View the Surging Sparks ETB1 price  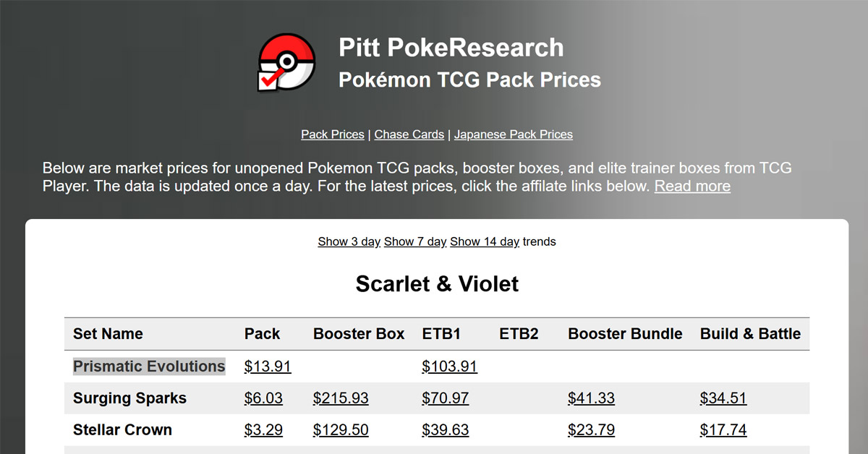coord(445,398)
